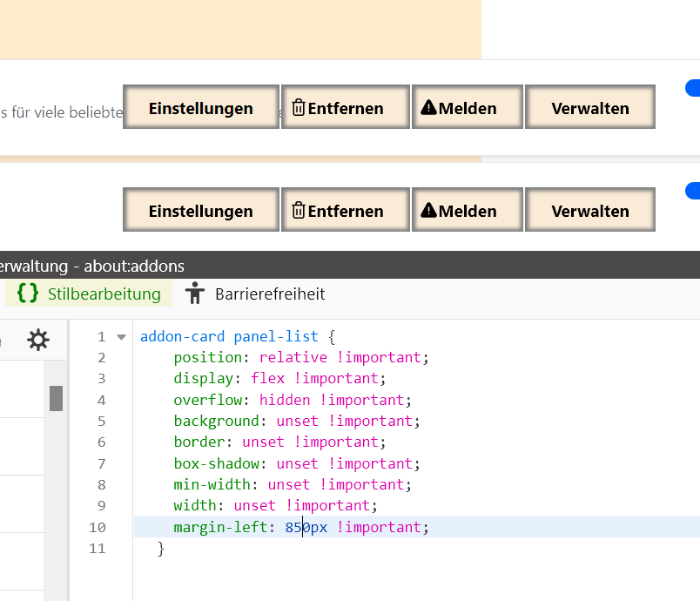Collapse the CSS rule fold arrow on line 1

pyautogui.click(x=121, y=337)
